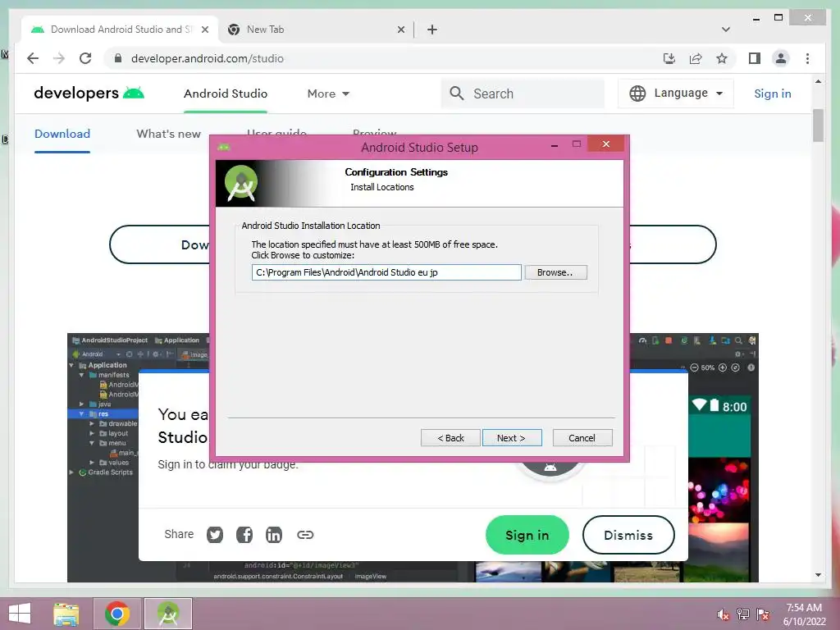The width and height of the screenshot is (840, 630).
Task: Click the site lock padlock icon
Action: 118,58
